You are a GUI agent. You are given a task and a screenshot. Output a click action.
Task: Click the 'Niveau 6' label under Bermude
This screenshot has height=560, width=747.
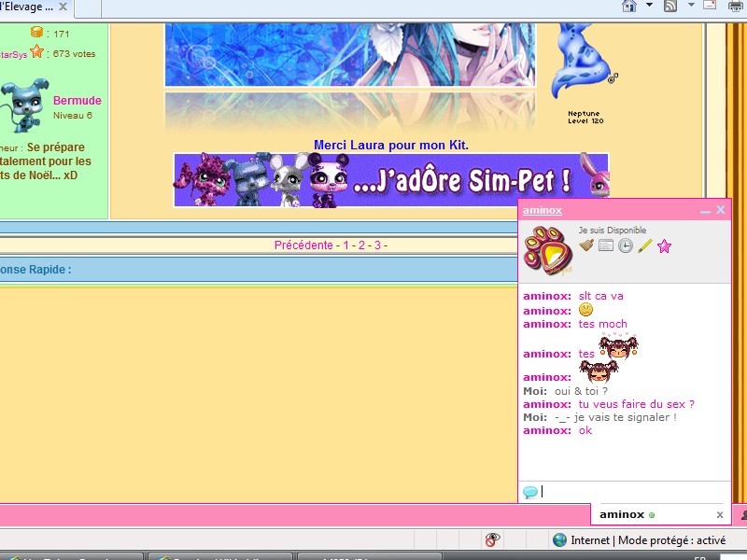73,115
